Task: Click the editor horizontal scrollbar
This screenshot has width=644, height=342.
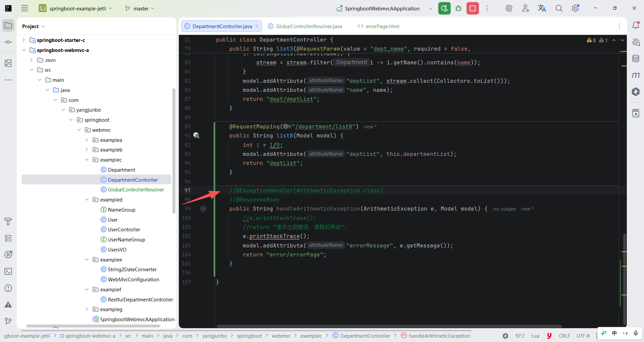Action: 389,326
